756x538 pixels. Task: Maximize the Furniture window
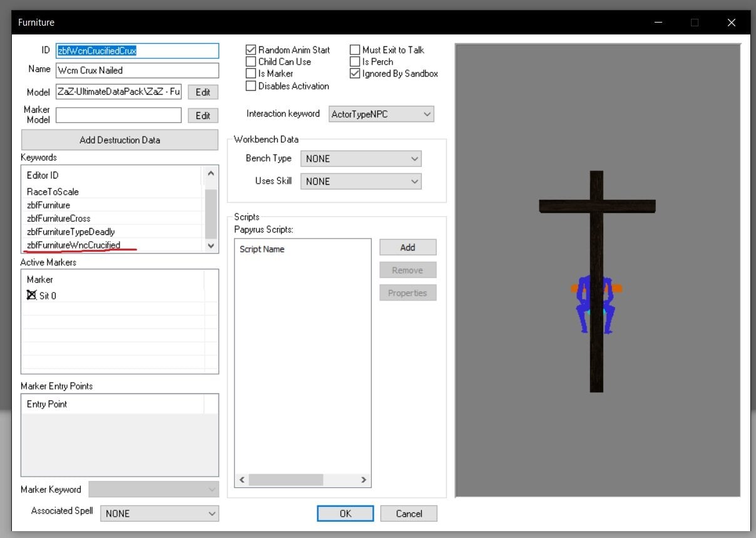point(695,23)
